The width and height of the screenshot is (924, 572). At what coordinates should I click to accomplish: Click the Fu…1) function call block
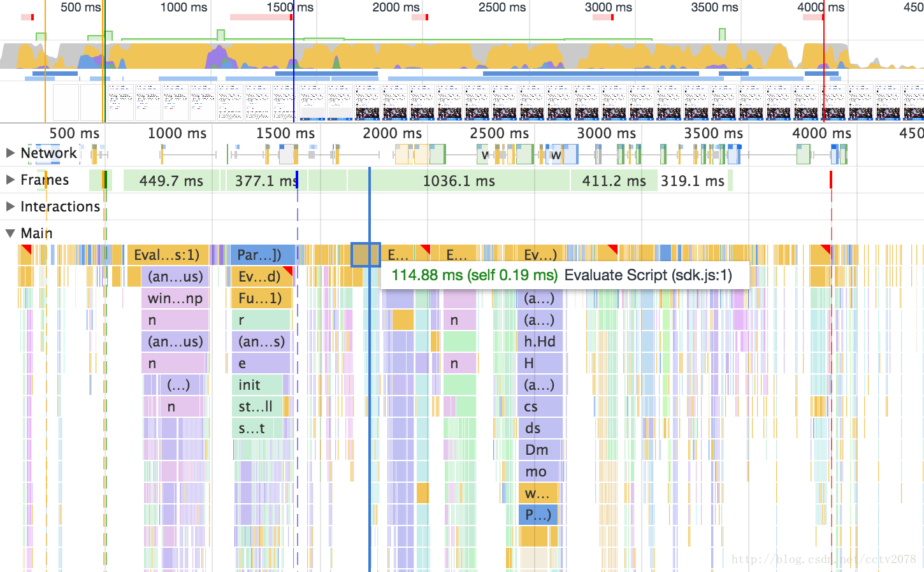tap(261, 298)
